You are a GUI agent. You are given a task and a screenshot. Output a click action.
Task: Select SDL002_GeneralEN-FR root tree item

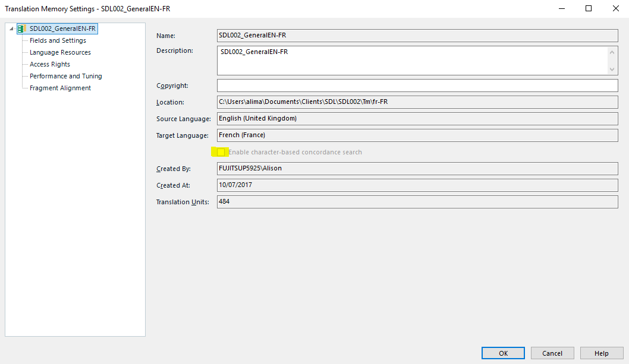[62, 29]
